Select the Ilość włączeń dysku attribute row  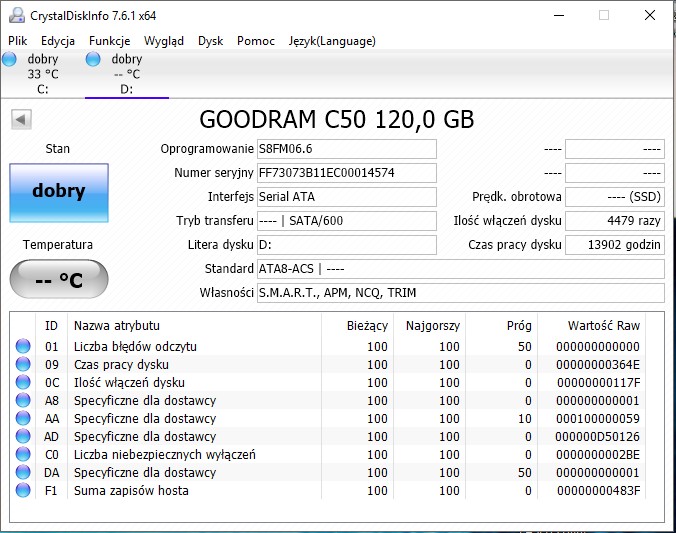point(328,383)
